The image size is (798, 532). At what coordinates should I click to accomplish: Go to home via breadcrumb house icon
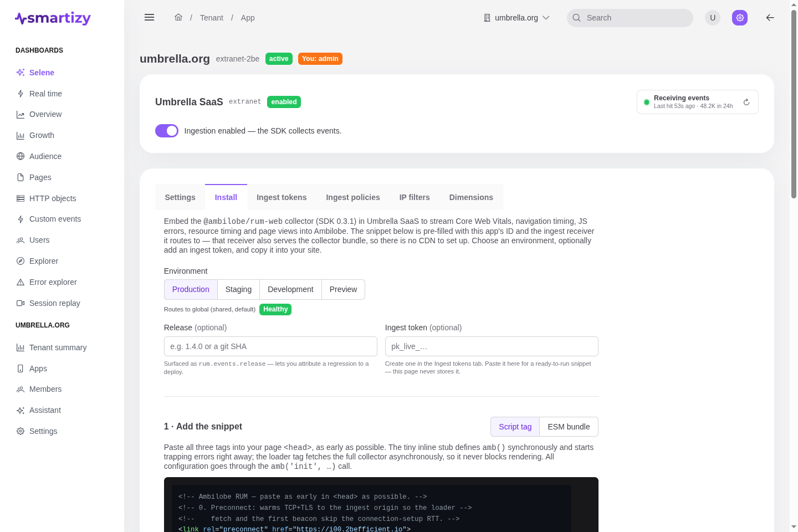coord(178,17)
